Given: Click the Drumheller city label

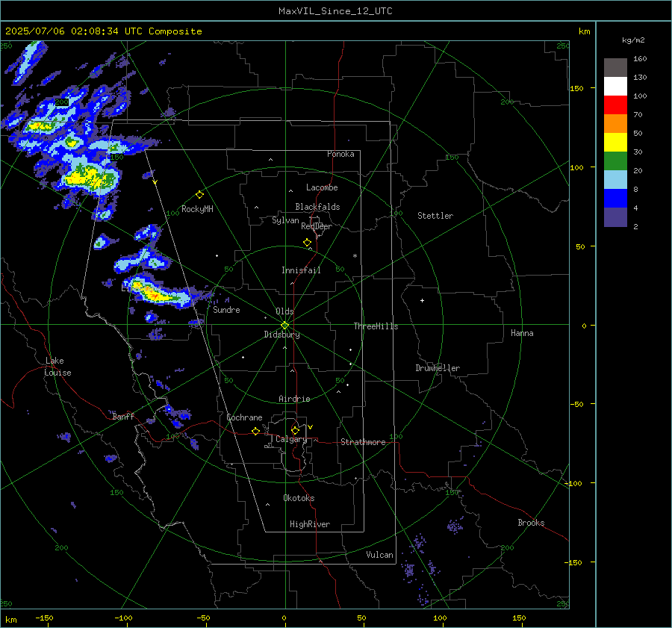Looking at the screenshot, I should tap(438, 368).
